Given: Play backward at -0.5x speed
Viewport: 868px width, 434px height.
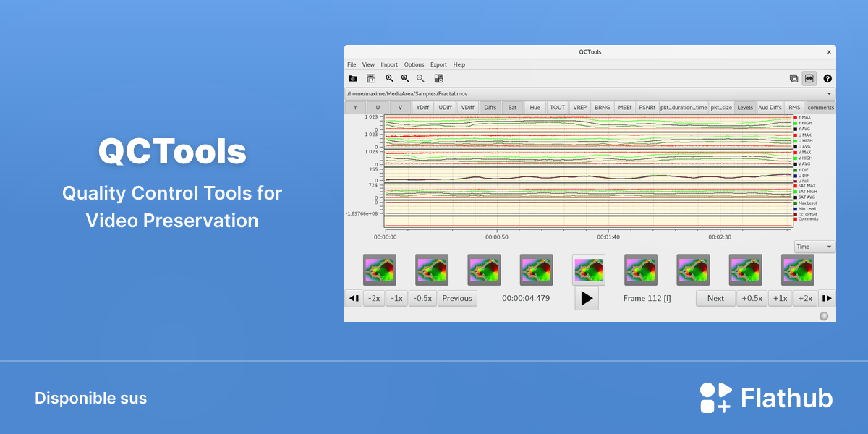Looking at the screenshot, I should pyautogui.click(x=422, y=298).
